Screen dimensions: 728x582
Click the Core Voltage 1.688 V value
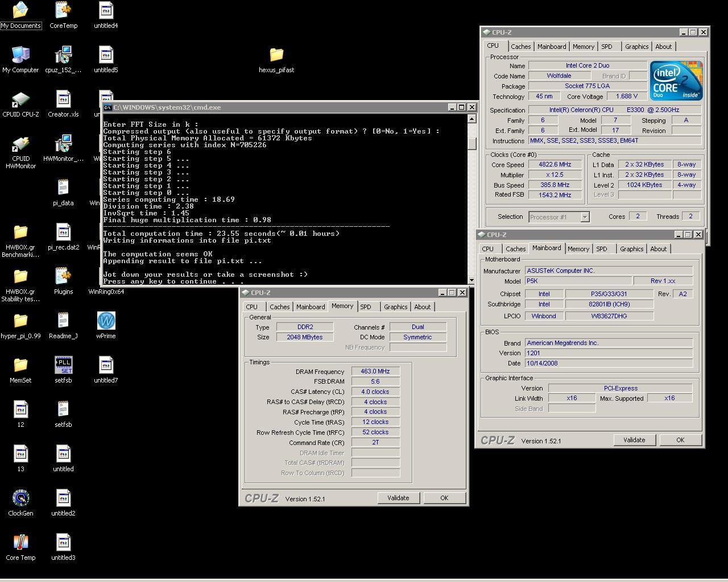coord(627,96)
